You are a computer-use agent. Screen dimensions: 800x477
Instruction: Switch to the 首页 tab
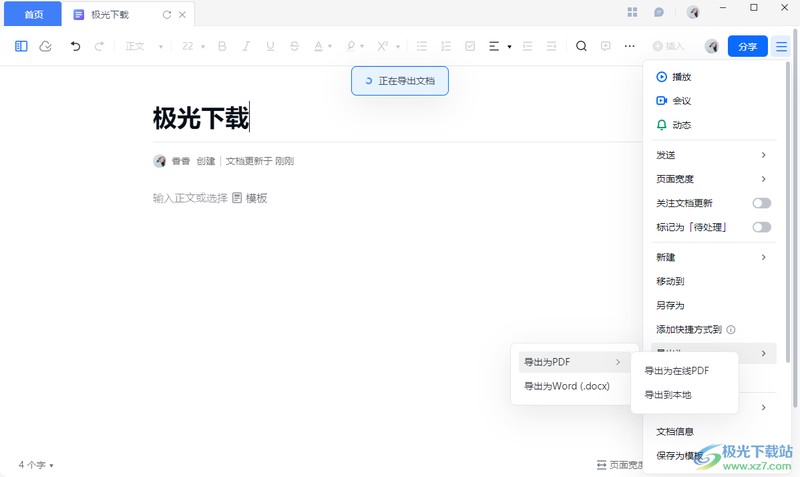(x=33, y=14)
